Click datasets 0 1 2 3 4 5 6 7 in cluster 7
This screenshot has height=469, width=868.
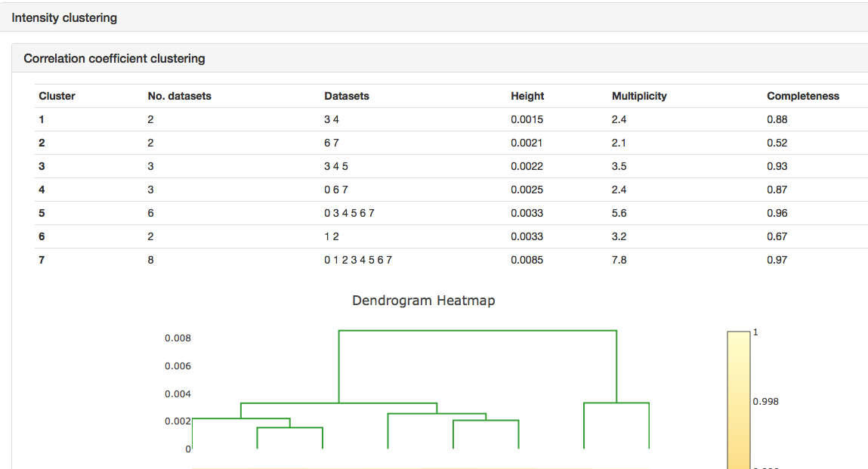point(358,260)
